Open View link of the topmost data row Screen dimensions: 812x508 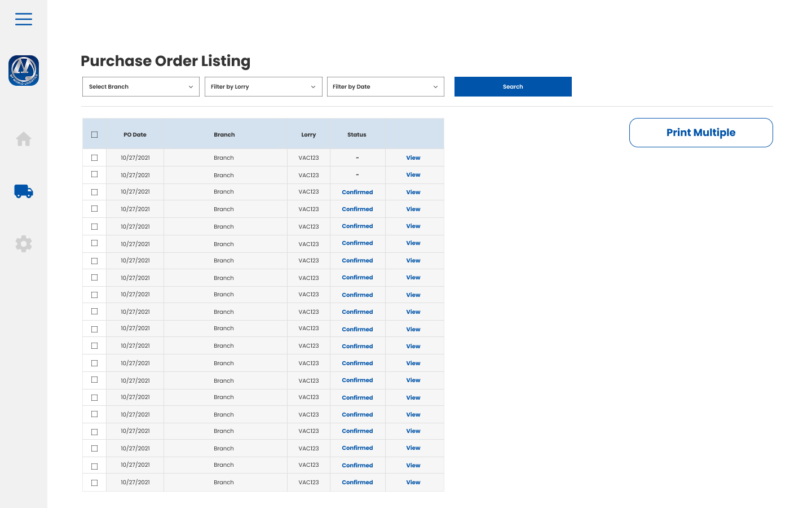[x=413, y=158]
